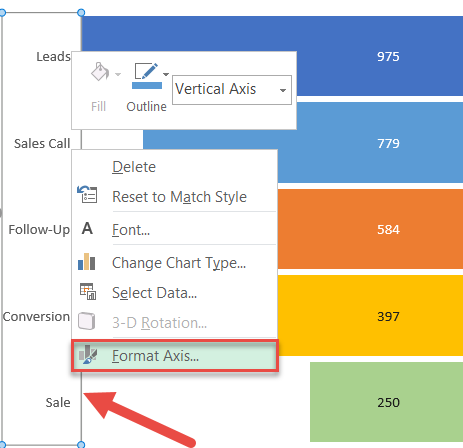Click the Format Axis paintbrush icon

(x=88, y=354)
